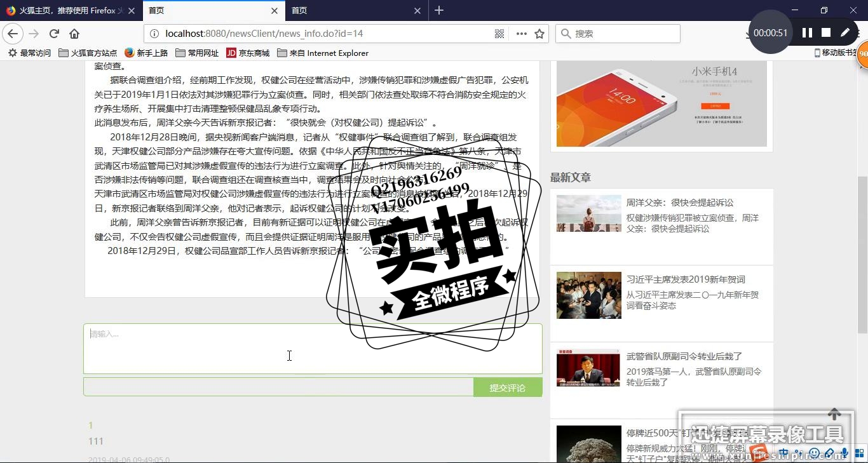The height and width of the screenshot is (463, 868).
Task: Click the comment text area
Action: pyautogui.click(x=313, y=349)
